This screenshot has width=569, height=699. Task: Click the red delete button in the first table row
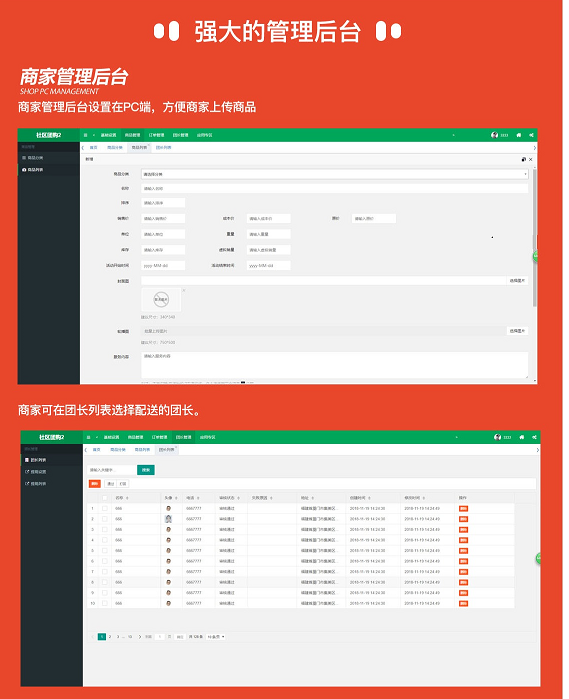click(x=463, y=509)
